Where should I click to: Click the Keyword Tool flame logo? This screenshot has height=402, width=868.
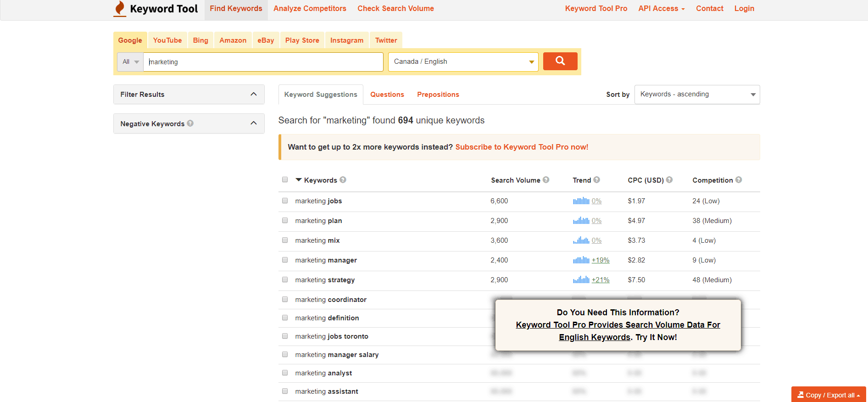[x=120, y=9]
